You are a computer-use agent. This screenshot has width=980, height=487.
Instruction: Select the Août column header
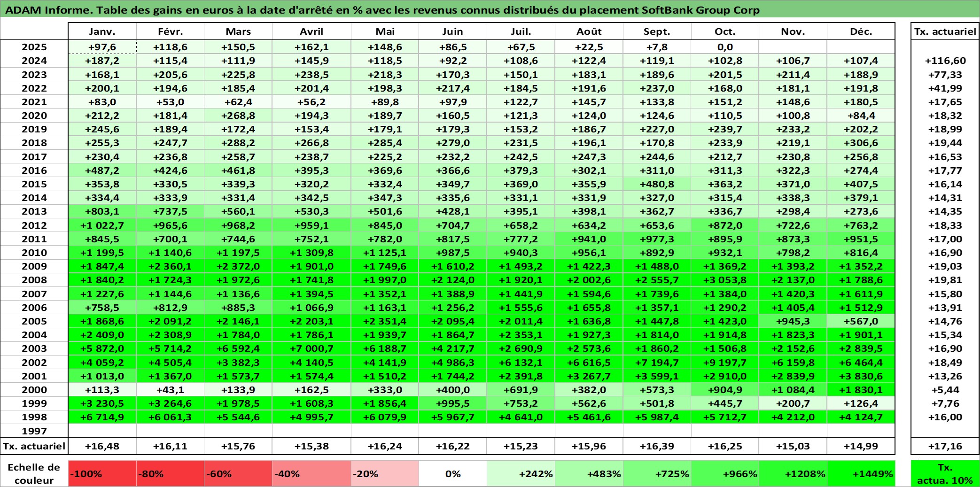coord(589,31)
